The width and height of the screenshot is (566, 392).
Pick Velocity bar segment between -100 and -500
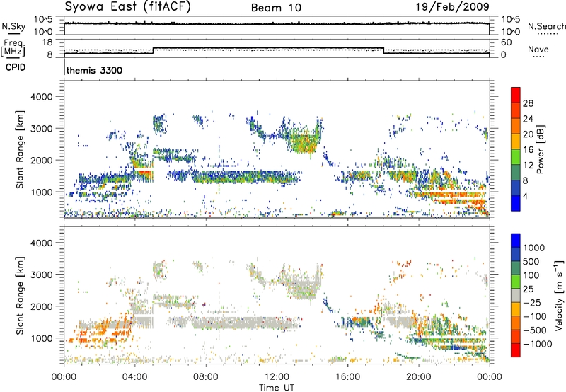tap(516, 323)
